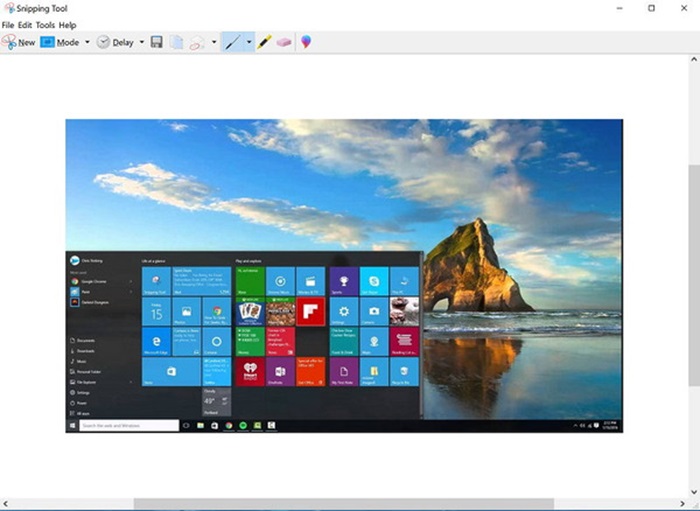Image resolution: width=700 pixels, height=511 pixels.
Task: Open the Help menu
Action: pyautogui.click(x=67, y=24)
